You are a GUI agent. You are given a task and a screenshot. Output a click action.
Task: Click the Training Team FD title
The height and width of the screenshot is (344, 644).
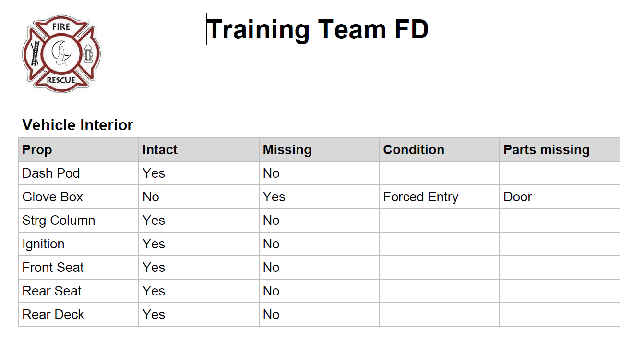click(x=318, y=29)
